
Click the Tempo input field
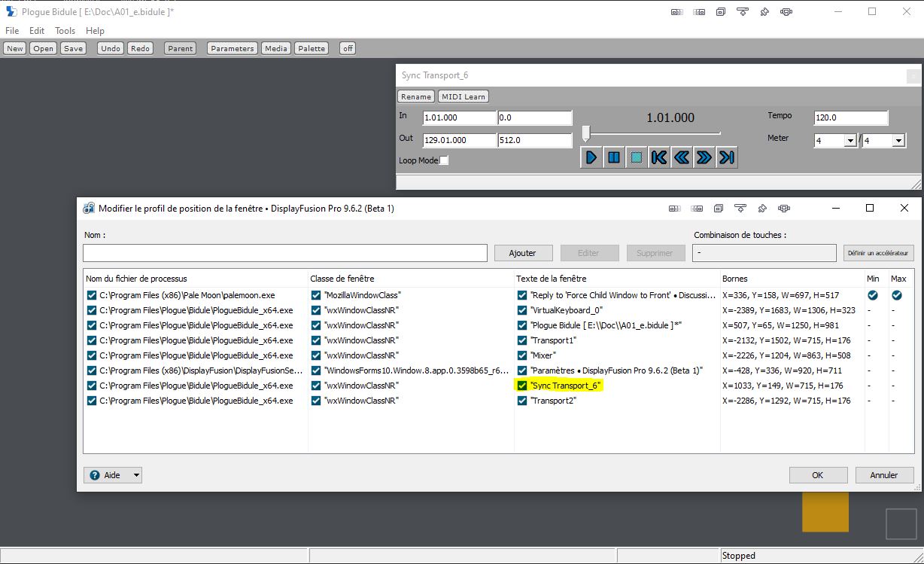coord(851,118)
